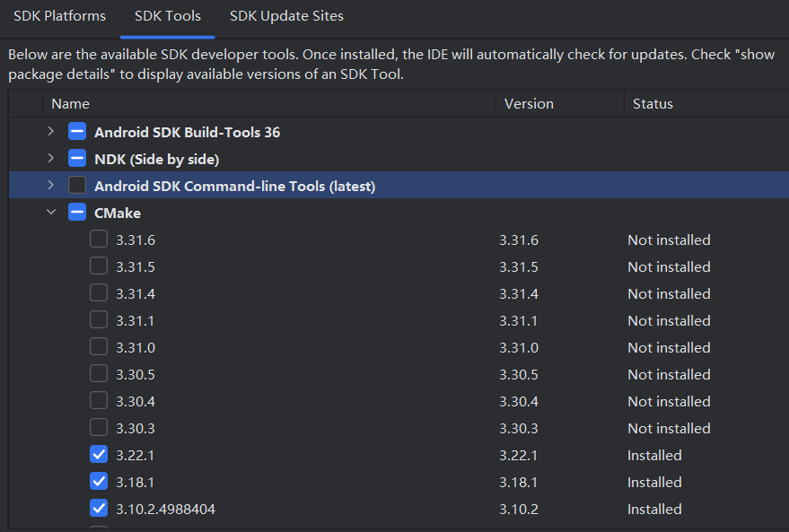This screenshot has width=789, height=532.
Task: Select the SDK Tools tab
Action: 168,16
